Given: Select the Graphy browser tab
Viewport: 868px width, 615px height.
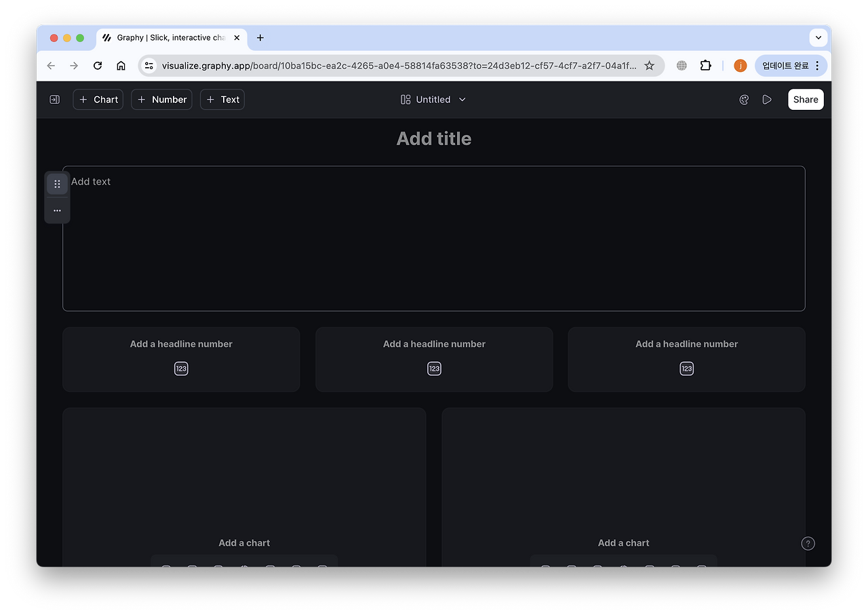Looking at the screenshot, I should tap(172, 38).
